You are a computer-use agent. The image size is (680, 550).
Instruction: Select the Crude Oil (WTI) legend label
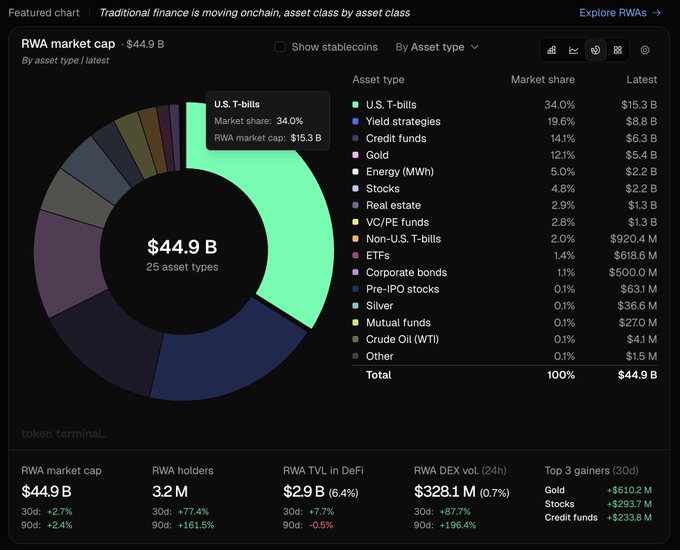click(x=402, y=339)
